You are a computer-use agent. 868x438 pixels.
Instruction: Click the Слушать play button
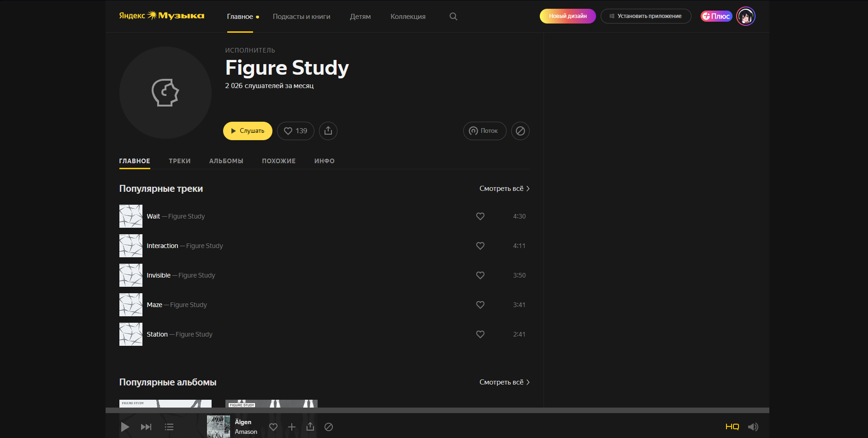248,131
